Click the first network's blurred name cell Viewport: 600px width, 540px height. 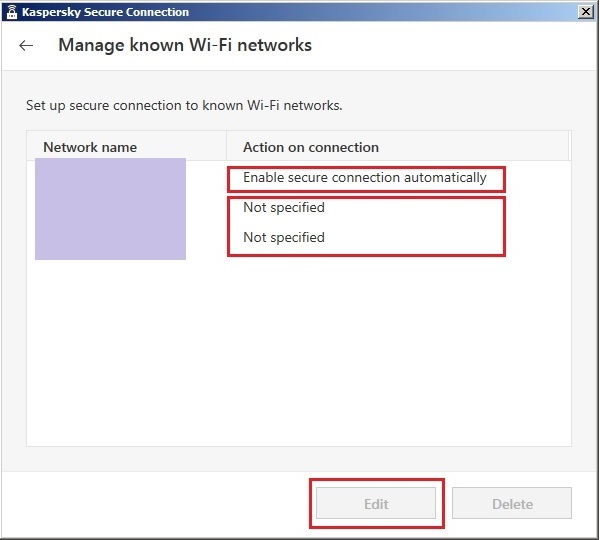pos(110,178)
